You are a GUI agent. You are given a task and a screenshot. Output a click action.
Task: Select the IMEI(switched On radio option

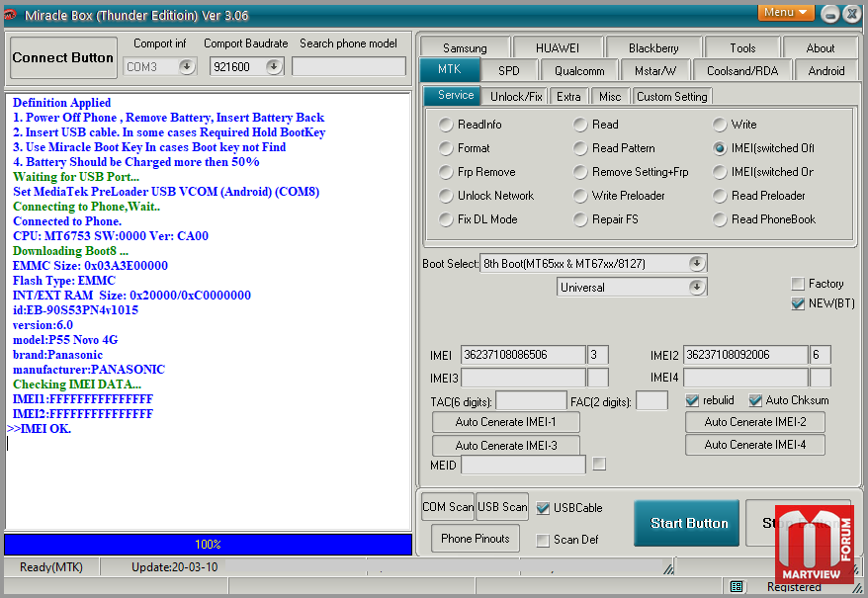tap(720, 172)
